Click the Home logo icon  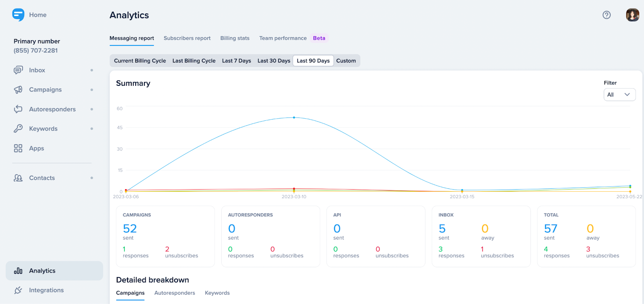[x=18, y=15]
